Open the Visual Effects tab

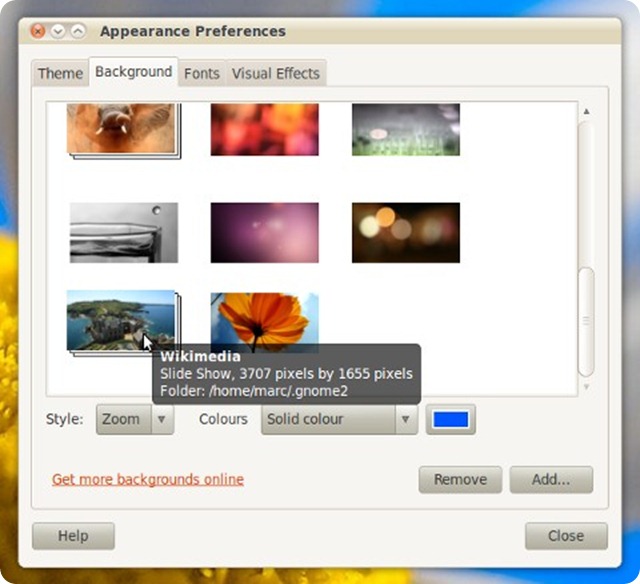pyautogui.click(x=276, y=73)
